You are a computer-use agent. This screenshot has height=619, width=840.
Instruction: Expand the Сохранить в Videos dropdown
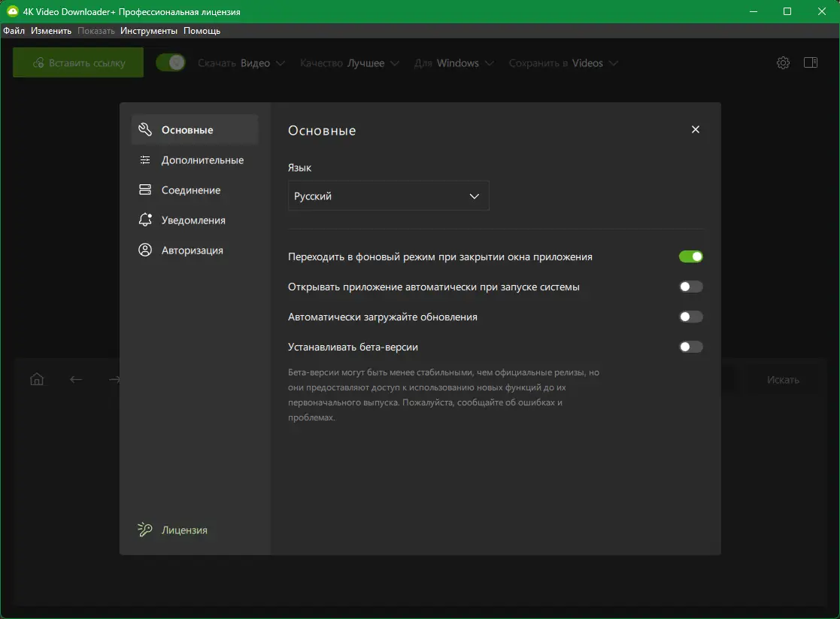pos(563,63)
